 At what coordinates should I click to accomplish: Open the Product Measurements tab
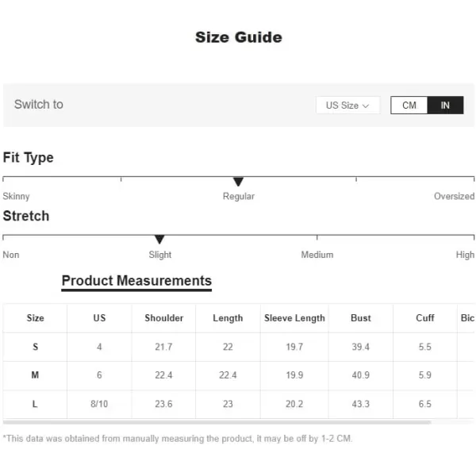point(136,282)
